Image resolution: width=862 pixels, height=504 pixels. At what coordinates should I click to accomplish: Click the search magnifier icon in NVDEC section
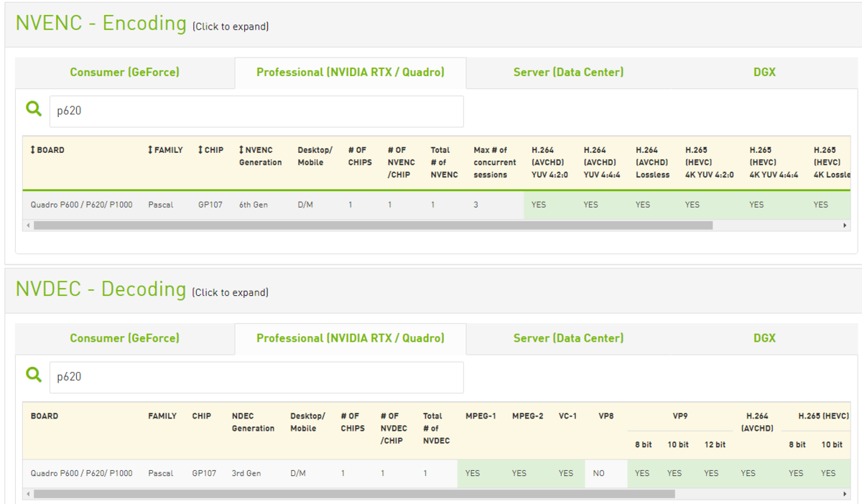coord(34,375)
